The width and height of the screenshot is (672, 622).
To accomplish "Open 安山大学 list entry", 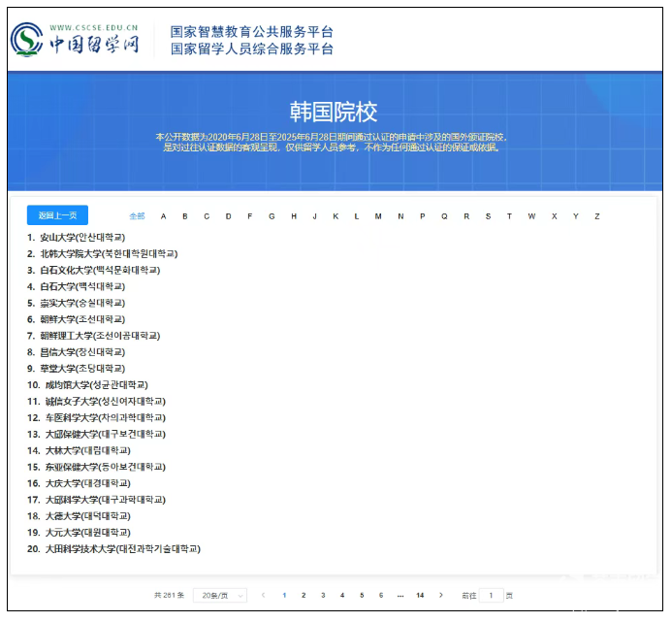I will [x=82, y=238].
